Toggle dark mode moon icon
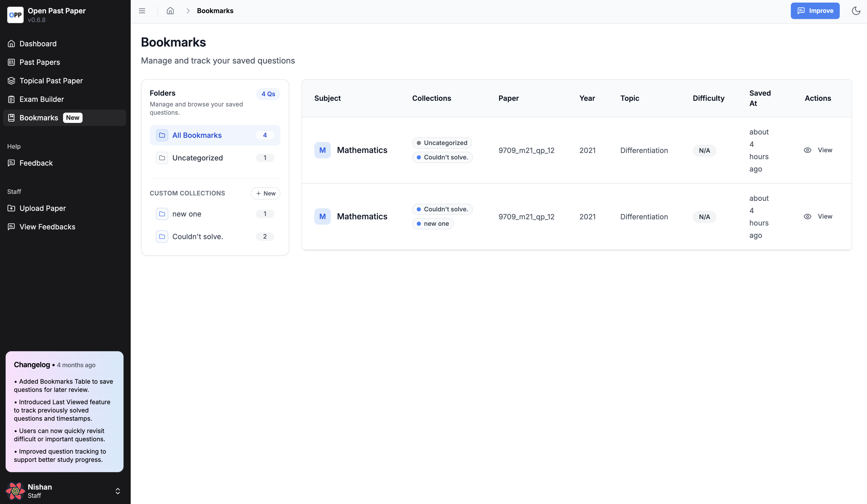 [x=856, y=11]
